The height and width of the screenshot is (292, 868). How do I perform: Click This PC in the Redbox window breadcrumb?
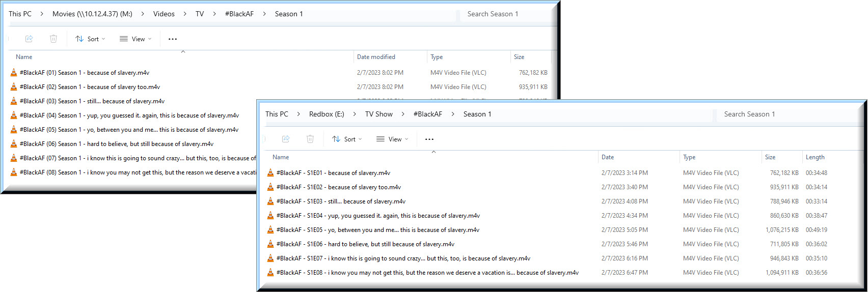[x=277, y=114]
